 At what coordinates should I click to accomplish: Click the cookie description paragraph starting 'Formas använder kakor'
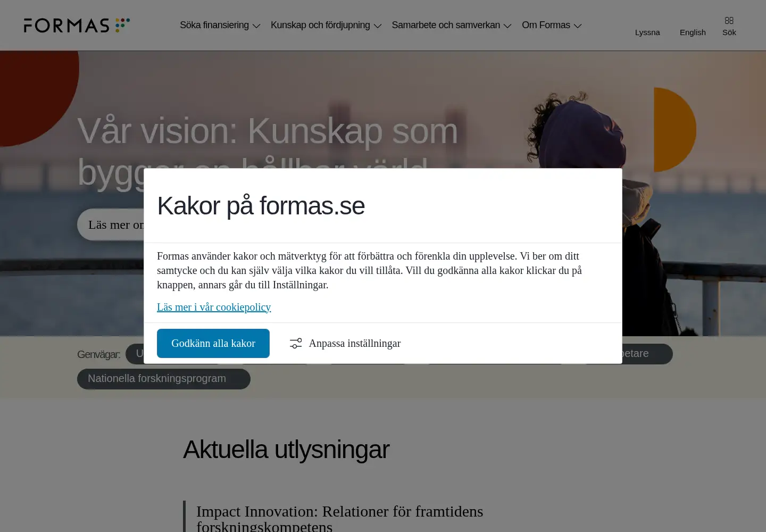tap(369, 270)
